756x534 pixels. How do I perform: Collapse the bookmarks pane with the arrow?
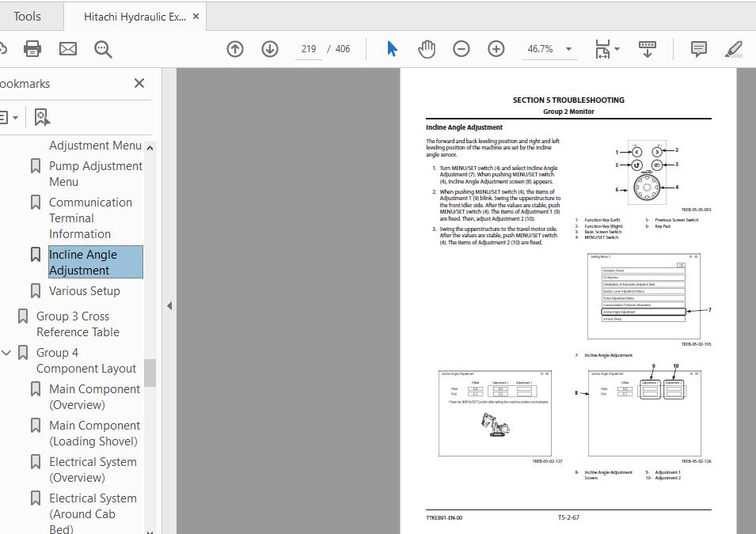[169, 305]
